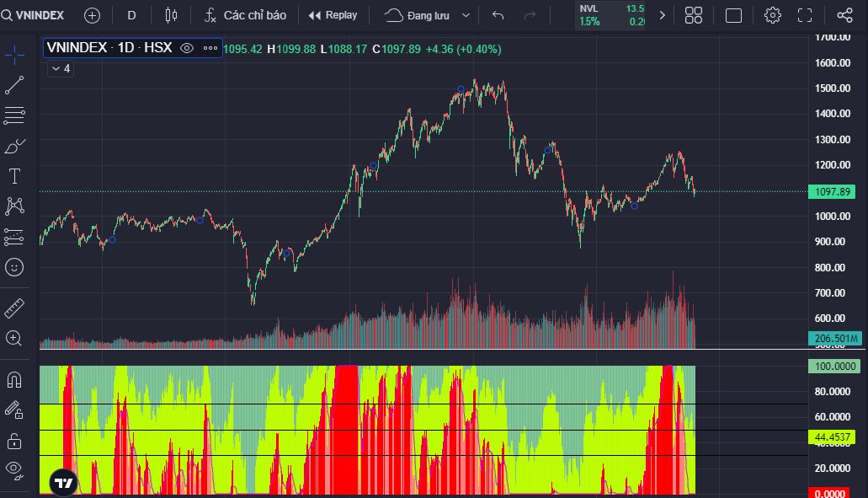Viewport: 868px width, 498px height.
Task: Open chart settings gear
Action: pyautogui.click(x=773, y=15)
